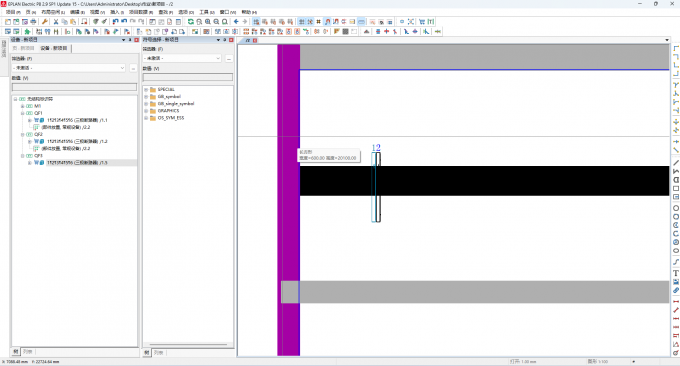Click the shopping cart icon in top toolbar

(422, 22)
